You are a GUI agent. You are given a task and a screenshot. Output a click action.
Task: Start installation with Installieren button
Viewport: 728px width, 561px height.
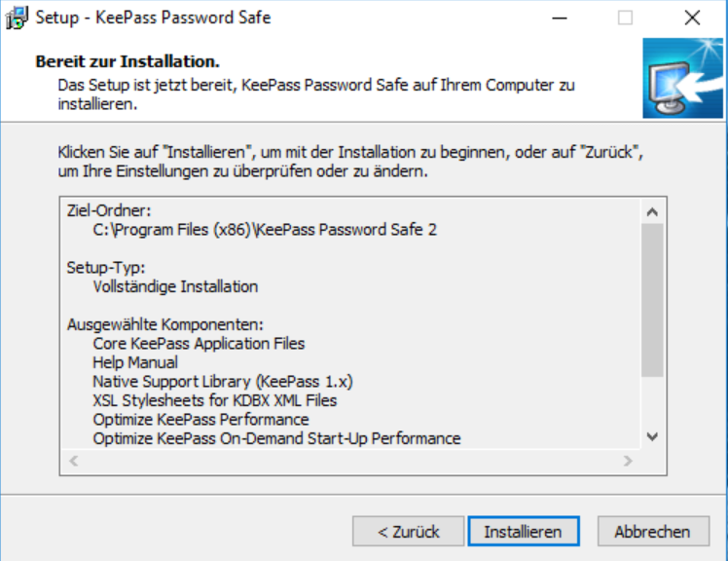[x=523, y=532]
